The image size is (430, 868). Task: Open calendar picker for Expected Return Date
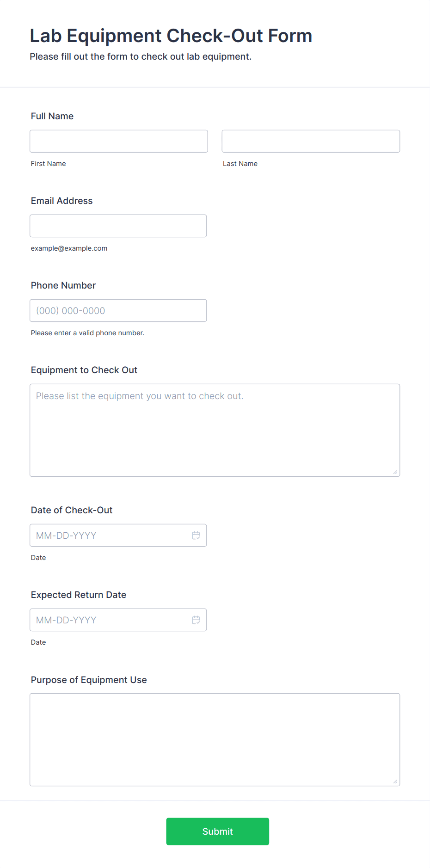pyautogui.click(x=196, y=620)
